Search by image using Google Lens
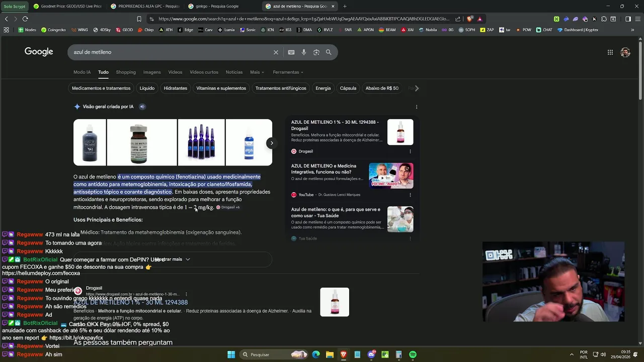This screenshot has width=644, height=362. coord(316,52)
